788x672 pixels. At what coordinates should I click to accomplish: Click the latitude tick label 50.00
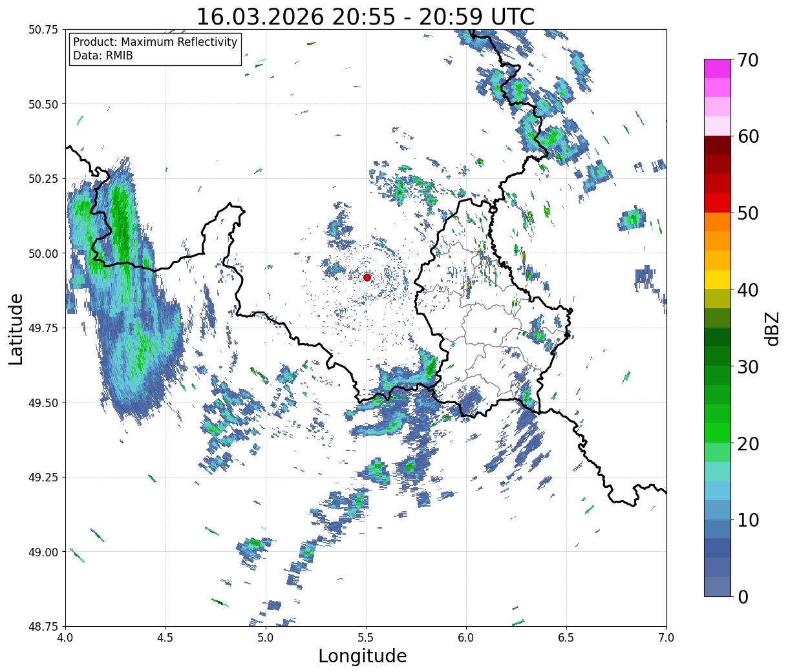[43, 253]
